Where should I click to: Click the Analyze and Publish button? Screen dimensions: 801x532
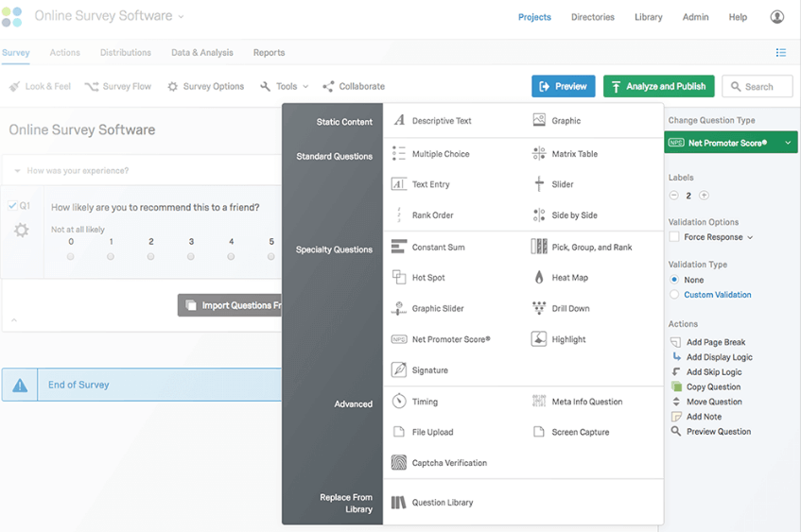pos(658,87)
